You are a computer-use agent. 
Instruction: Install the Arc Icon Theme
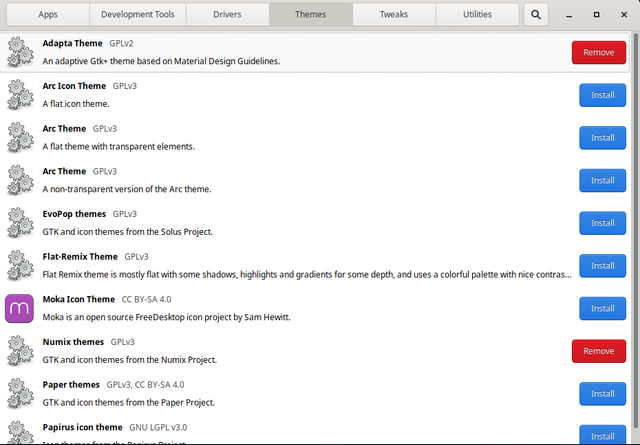(x=602, y=95)
